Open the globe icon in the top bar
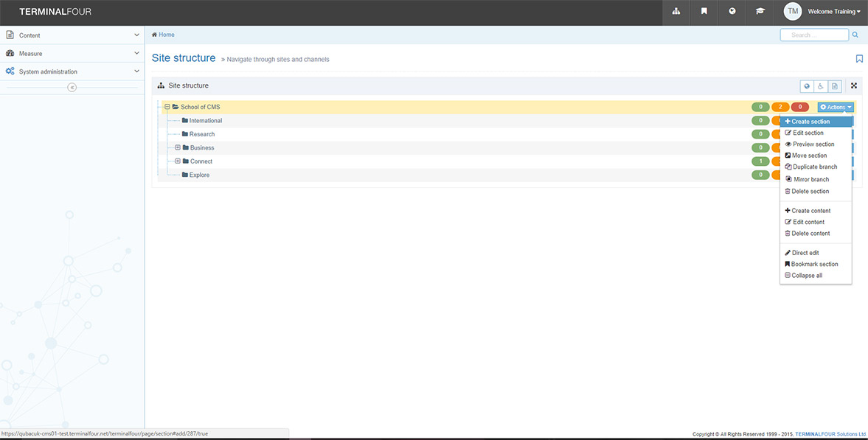Image resolution: width=868 pixels, height=440 pixels. (x=732, y=11)
